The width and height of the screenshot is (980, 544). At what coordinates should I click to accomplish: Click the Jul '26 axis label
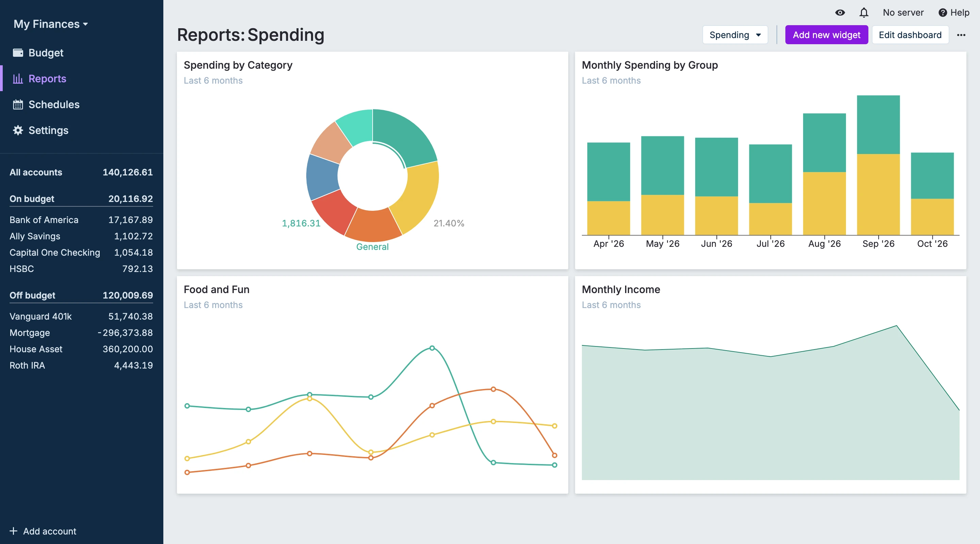[x=770, y=244]
